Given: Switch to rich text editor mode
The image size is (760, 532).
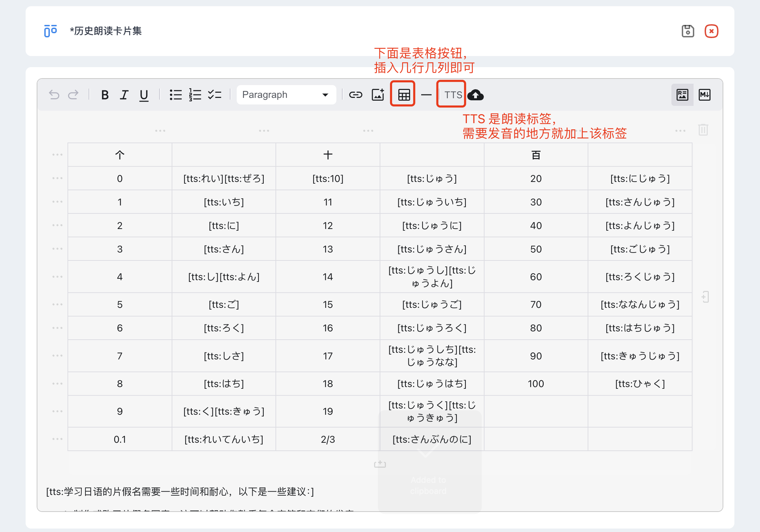Looking at the screenshot, I should click(682, 95).
